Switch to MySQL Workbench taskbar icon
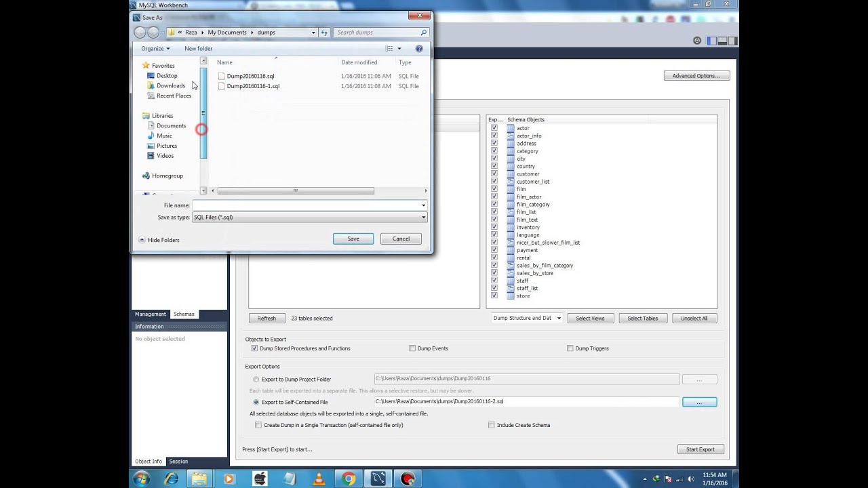The image size is (868, 488). coord(378,479)
